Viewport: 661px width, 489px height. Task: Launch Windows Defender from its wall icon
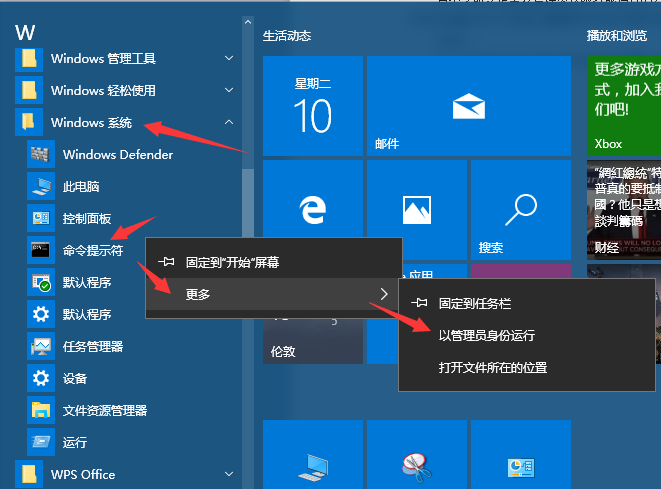point(41,154)
